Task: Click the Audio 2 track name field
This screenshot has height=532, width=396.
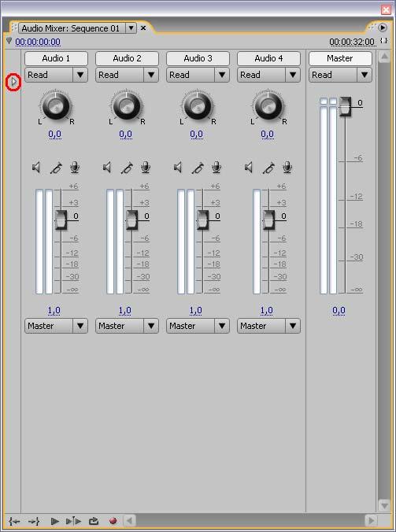Action: [x=127, y=58]
